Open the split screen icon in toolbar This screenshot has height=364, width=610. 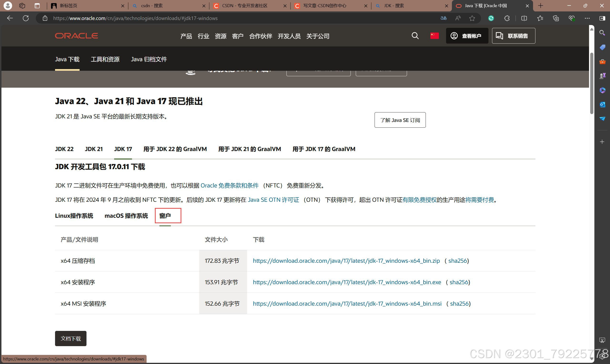524,18
